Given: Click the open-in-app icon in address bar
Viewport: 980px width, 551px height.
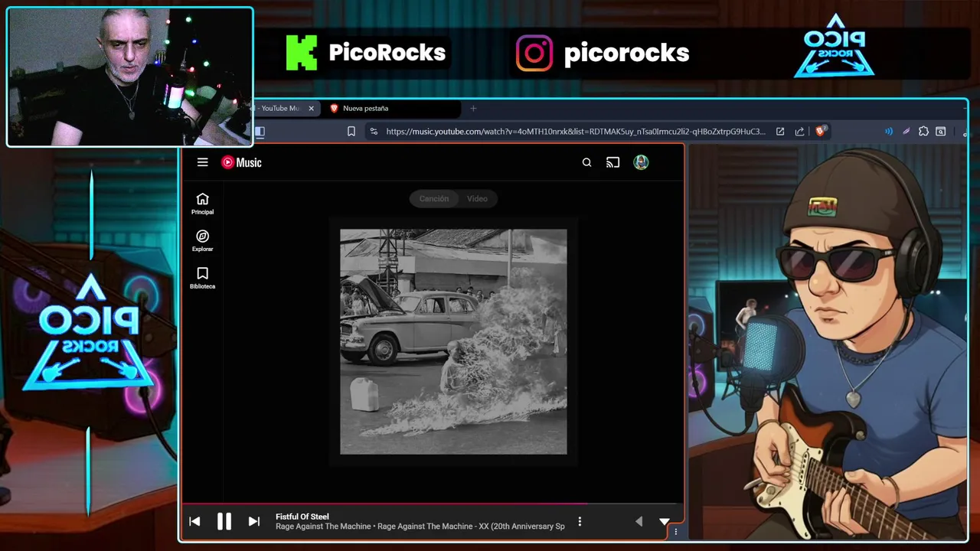Looking at the screenshot, I should [x=779, y=132].
